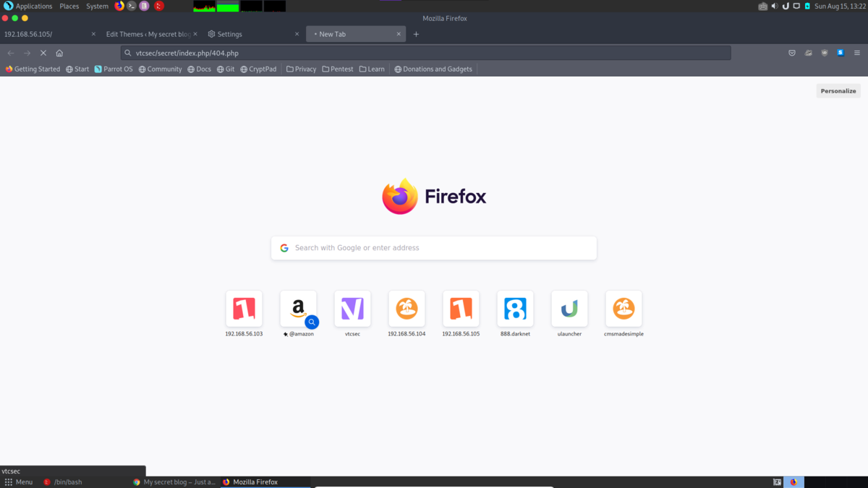Image resolution: width=868 pixels, height=488 pixels.
Task: Open the System menu in the top panel
Action: pos(97,6)
